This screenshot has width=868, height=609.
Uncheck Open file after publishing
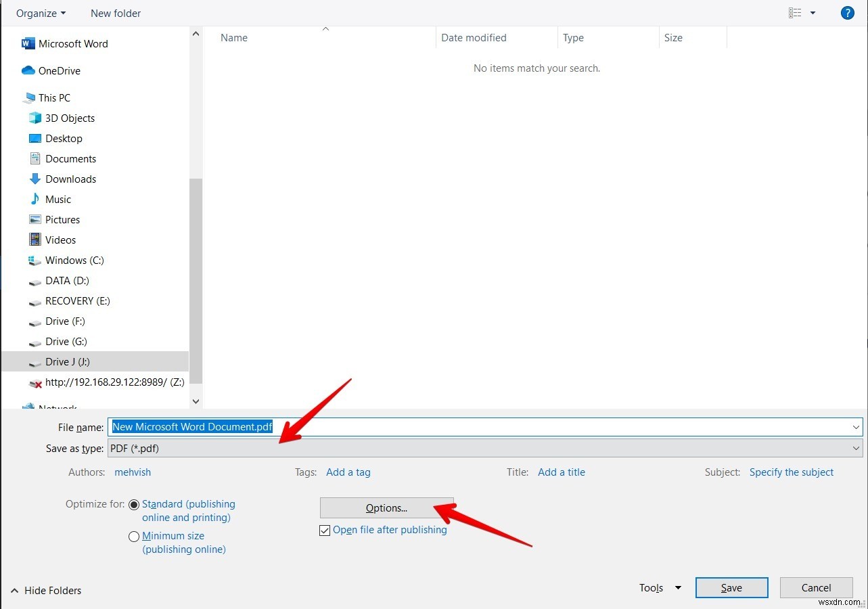click(325, 531)
